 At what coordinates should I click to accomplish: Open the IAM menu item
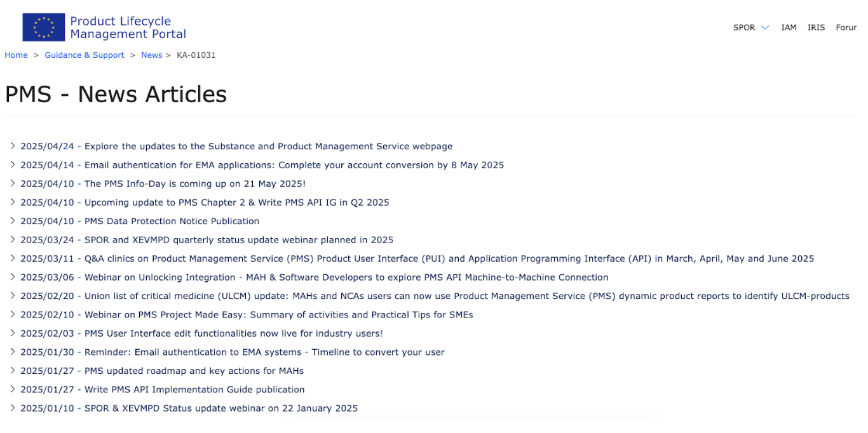(x=789, y=27)
